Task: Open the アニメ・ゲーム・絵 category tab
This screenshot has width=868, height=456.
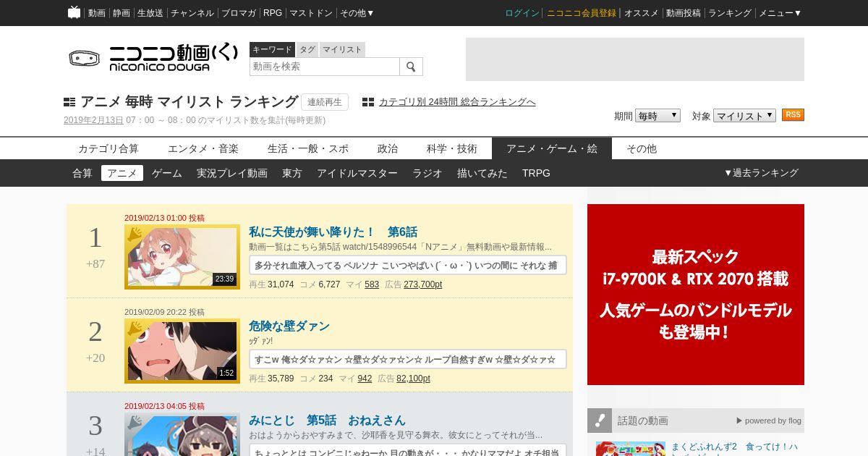Action: [x=552, y=148]
